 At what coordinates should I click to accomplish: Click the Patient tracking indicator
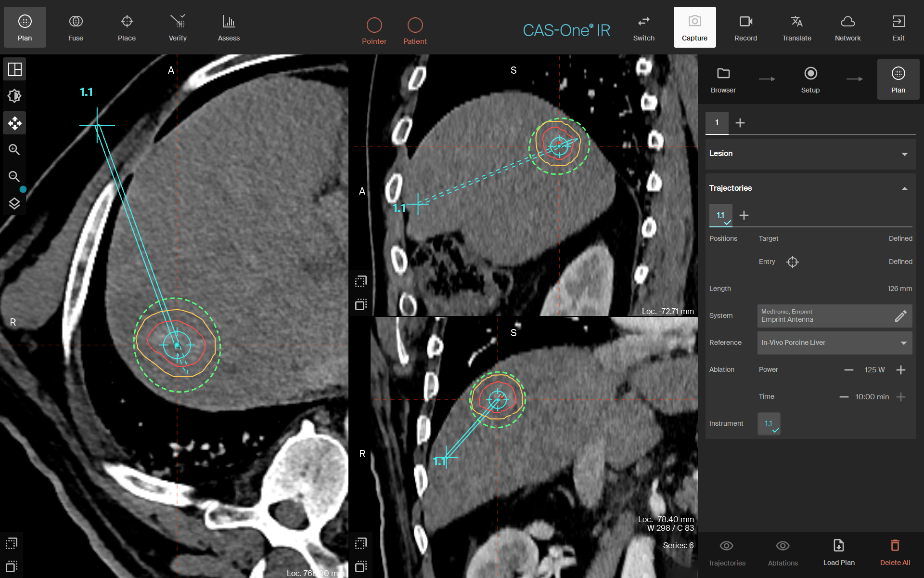click(415, 31)
